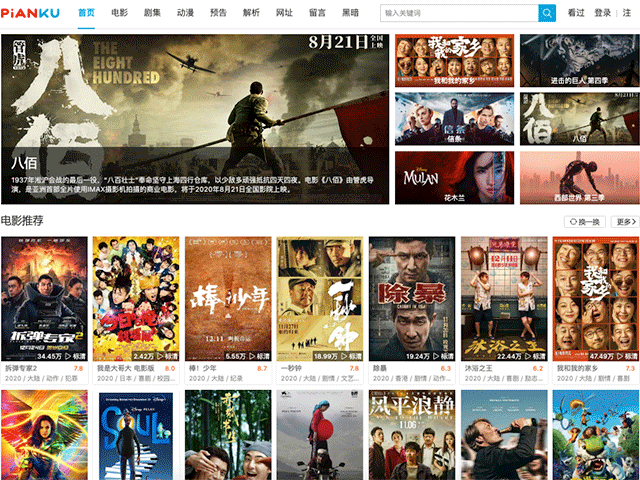640x480 pixels.
Task: Open the 进击的巨人 第四季 banner thumbnail
Action: point(580,60)
